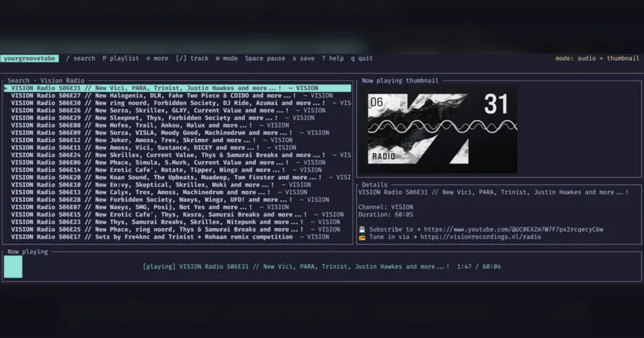Image resolution: width=644 pixels, height=338 pixels.
Task: Select VISION Radio S06E20 Koan Sound row
Action: [x=177, y=178]
